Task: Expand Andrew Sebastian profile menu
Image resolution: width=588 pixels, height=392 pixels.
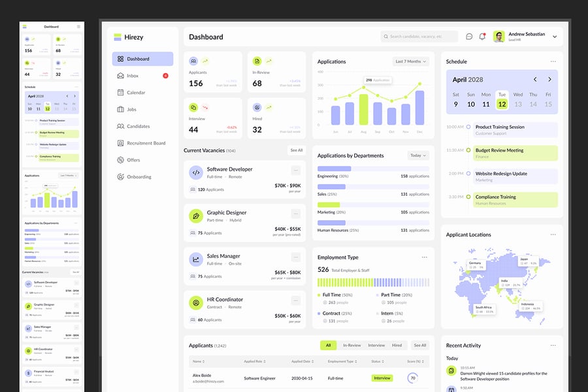Action: point(555,37)
